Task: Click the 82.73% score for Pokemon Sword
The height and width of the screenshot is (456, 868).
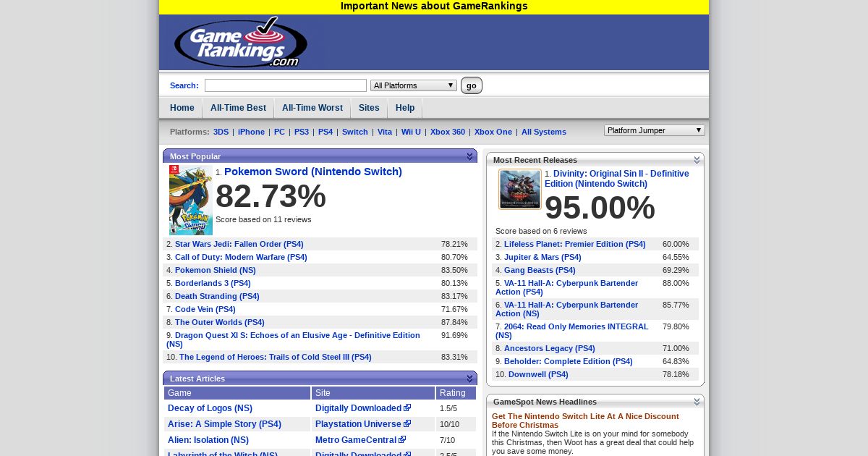Action: click(x=271, y=197)
